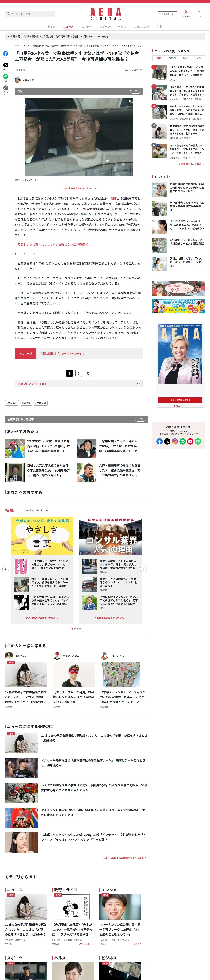Click この記事の写真をすべて見る button
Viewport: 210px width, 980px height.
[79, 188]
